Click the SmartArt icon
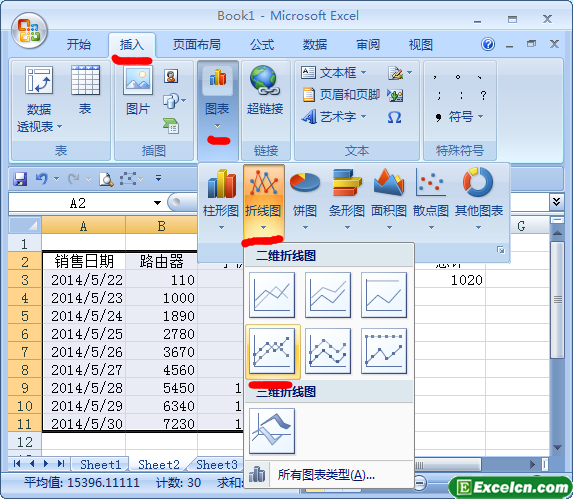573x499 pixels. [x=171, y=126]
